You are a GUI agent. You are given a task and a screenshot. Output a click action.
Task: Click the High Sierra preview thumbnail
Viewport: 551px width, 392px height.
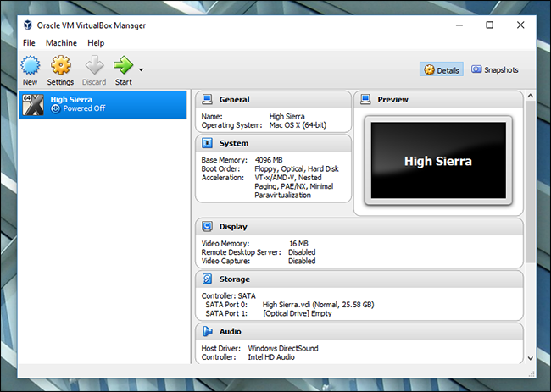pos(438,161)
